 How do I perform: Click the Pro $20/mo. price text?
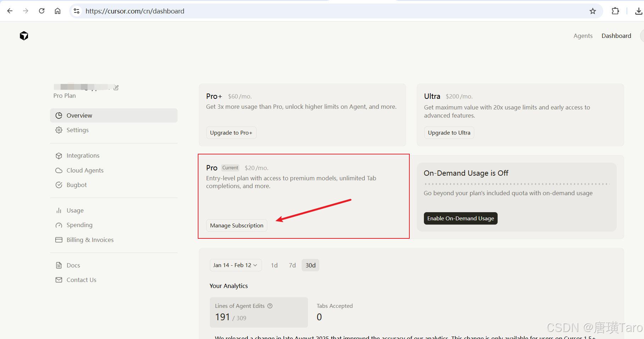click(257, 168)
